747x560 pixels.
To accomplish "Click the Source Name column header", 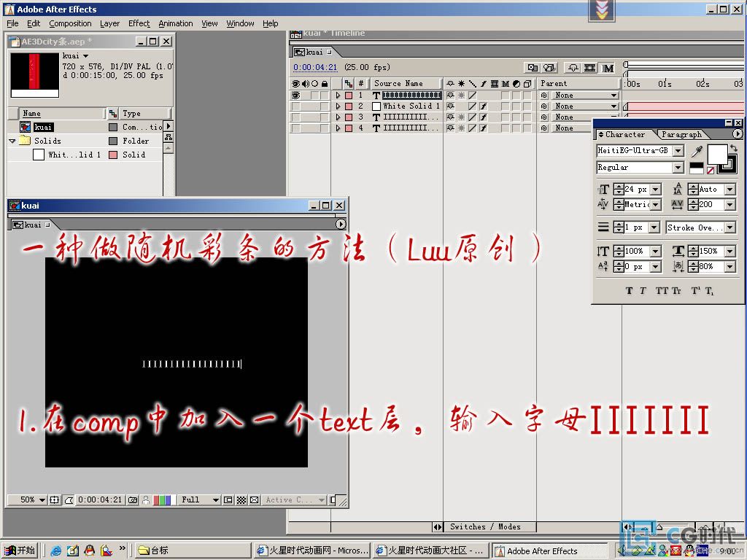I will pyautogui.click(x=405, y=83).
